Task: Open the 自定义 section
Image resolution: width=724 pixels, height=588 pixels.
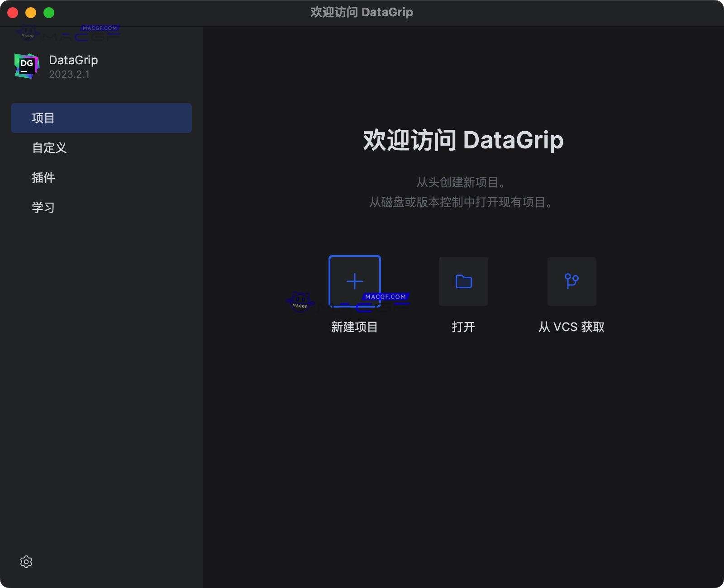Action: point(49,147)
